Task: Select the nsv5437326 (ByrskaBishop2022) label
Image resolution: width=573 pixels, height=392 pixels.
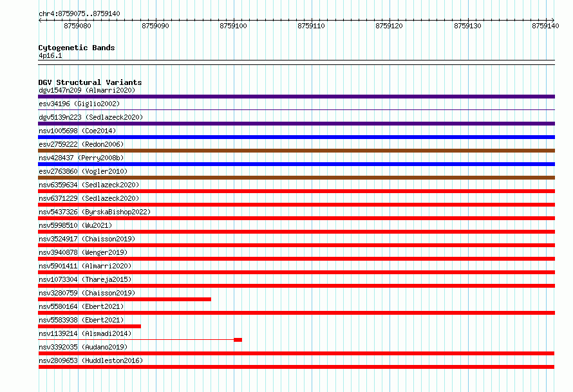Action: pyautogui.click(x=95, y=212)
